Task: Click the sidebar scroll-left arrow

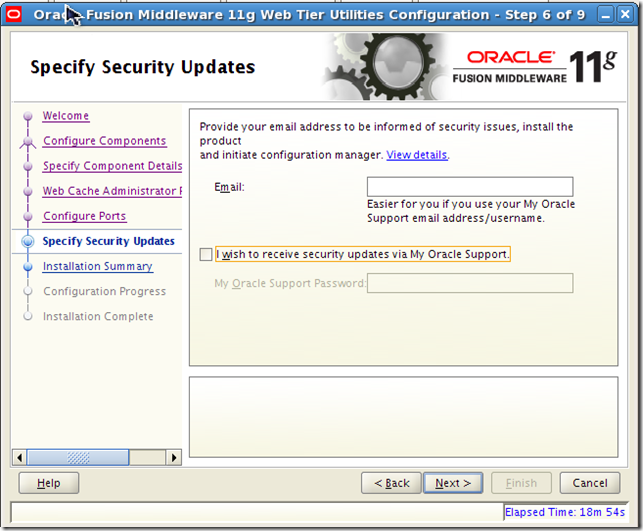Action: coord(19,457)
